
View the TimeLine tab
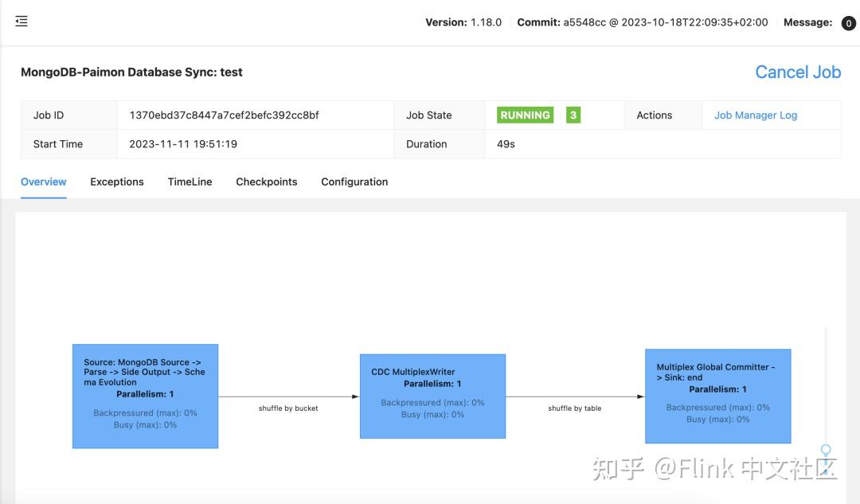pyautogui.click(x=190, y=182)
